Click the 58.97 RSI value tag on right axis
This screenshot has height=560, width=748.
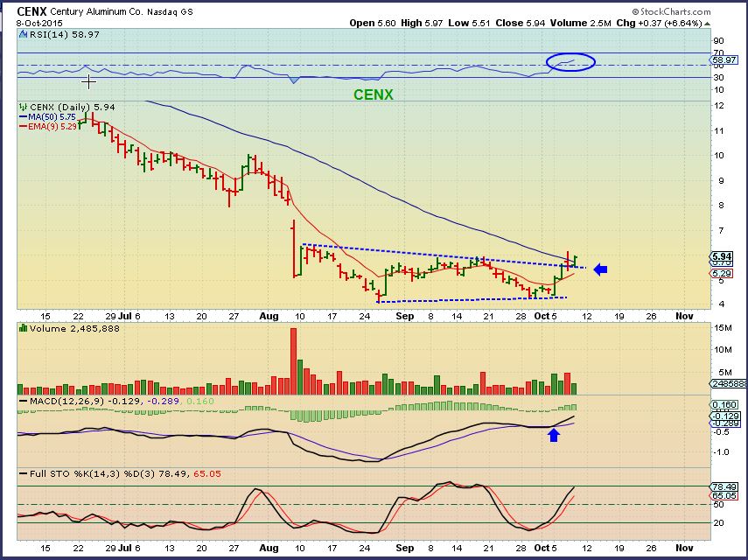point(724,59)
